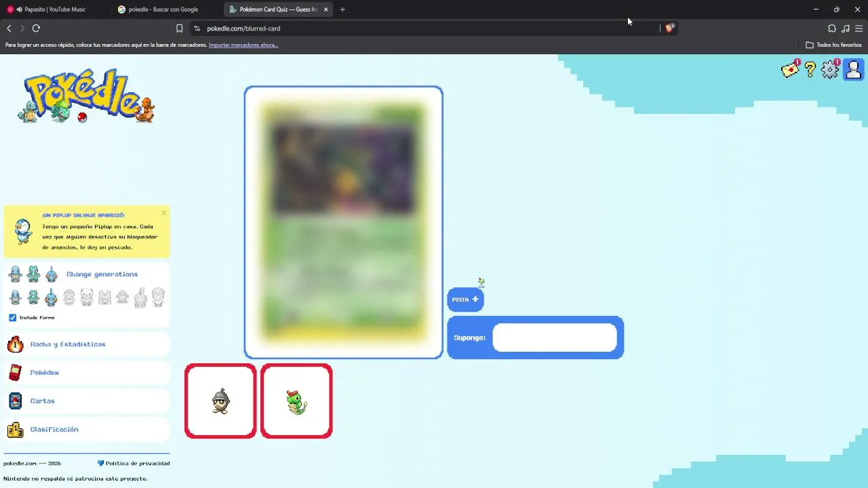The height and width of the screenshot is (488, 868).
Task: Click the Brave Shields lion icon
Action: click(669, 28)
